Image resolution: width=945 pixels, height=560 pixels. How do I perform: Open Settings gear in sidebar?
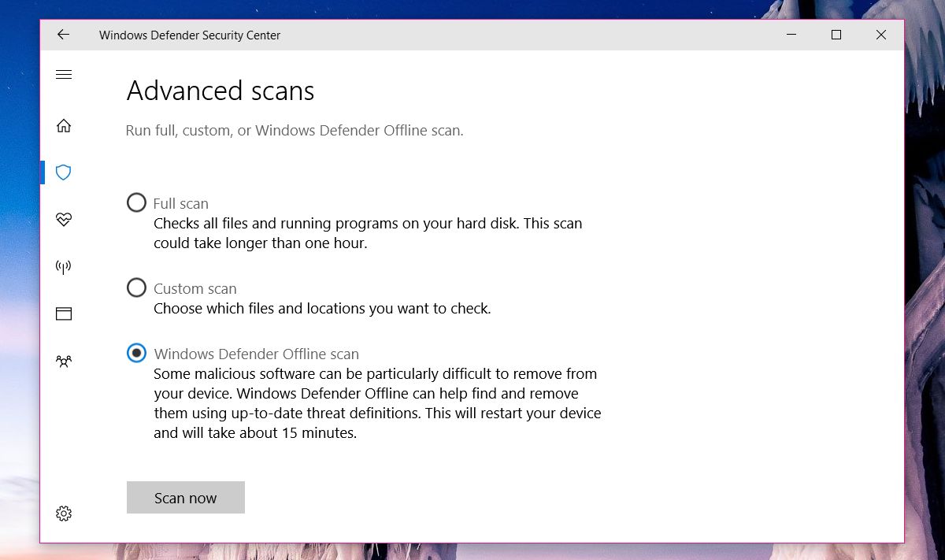[x=64, y=514]
